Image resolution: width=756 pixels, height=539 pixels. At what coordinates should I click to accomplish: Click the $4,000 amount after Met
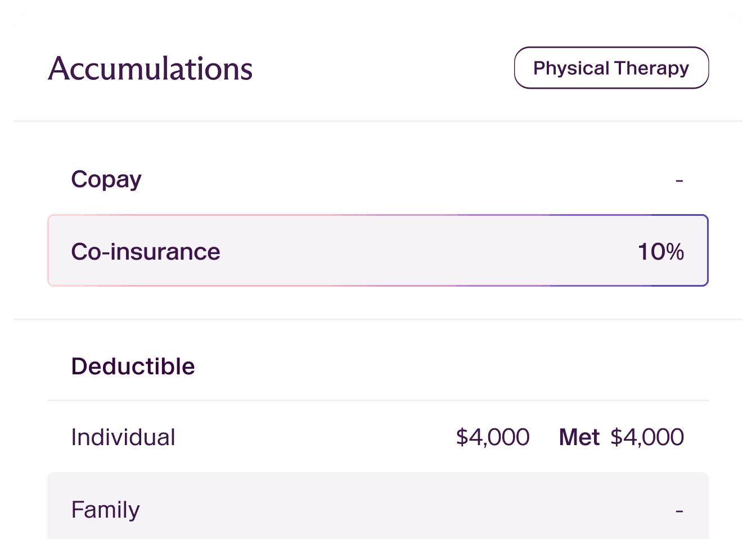tap(647, 437)
